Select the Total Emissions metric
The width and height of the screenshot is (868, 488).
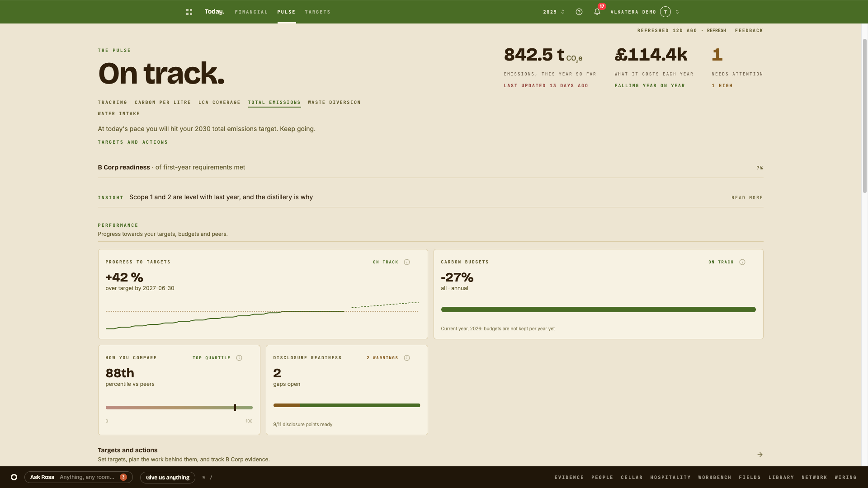[x=274, y=103]
